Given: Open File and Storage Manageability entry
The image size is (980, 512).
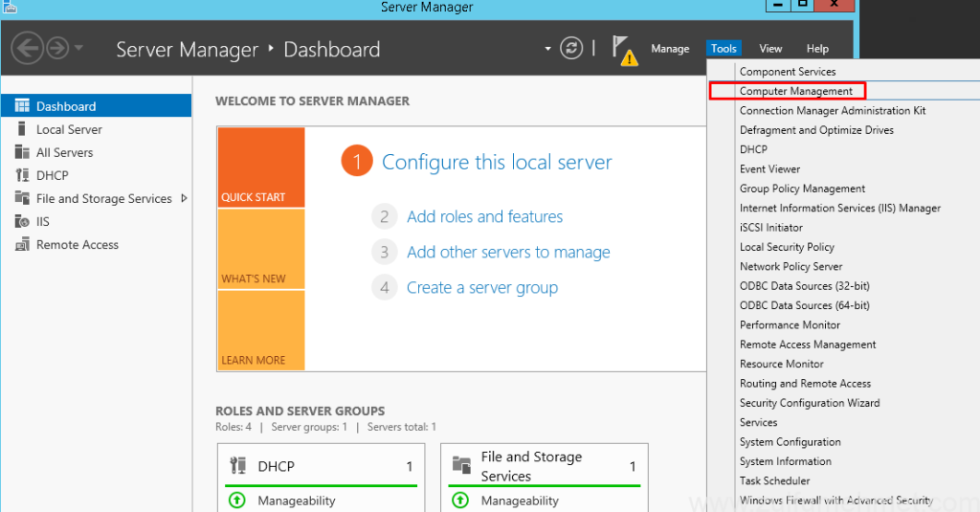Looking at the screenshot, I should 520,501.
